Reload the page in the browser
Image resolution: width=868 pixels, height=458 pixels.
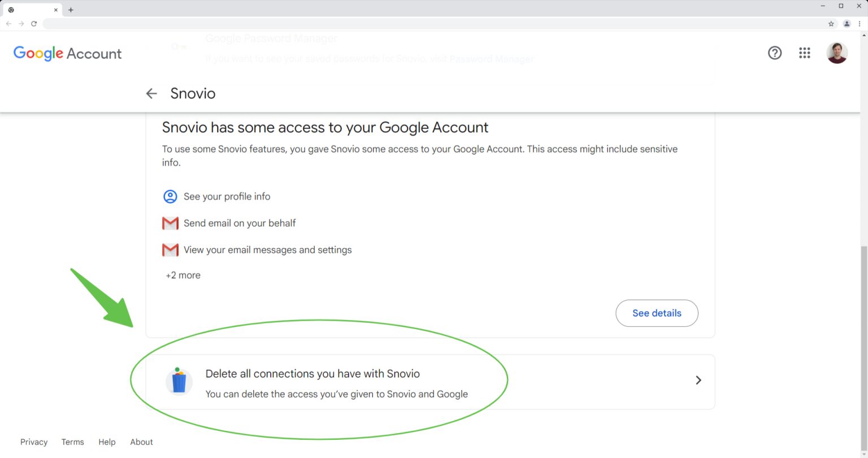(34, 24)
